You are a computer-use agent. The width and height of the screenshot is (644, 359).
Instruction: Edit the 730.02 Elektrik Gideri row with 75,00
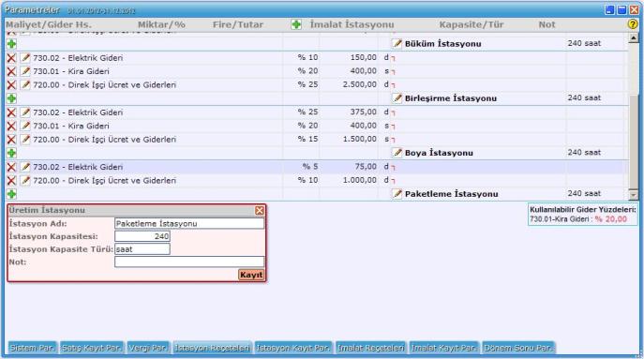25,167
